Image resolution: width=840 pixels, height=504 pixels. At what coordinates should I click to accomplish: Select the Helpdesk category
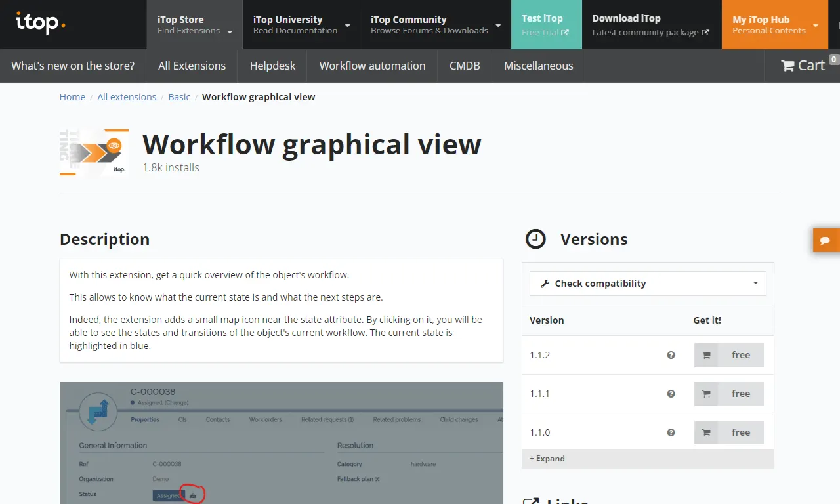pos(272,66)
